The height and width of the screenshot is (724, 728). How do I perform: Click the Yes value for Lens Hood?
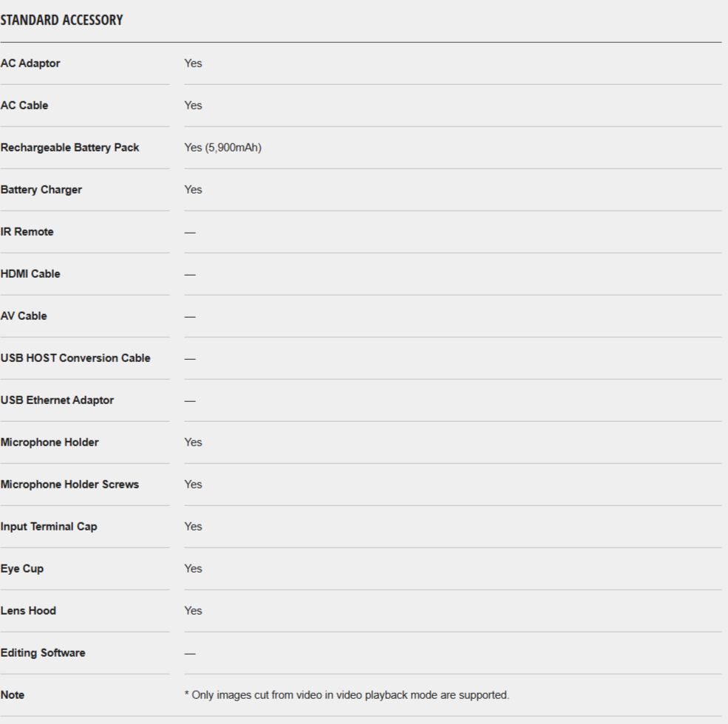(x=193, y=611)
